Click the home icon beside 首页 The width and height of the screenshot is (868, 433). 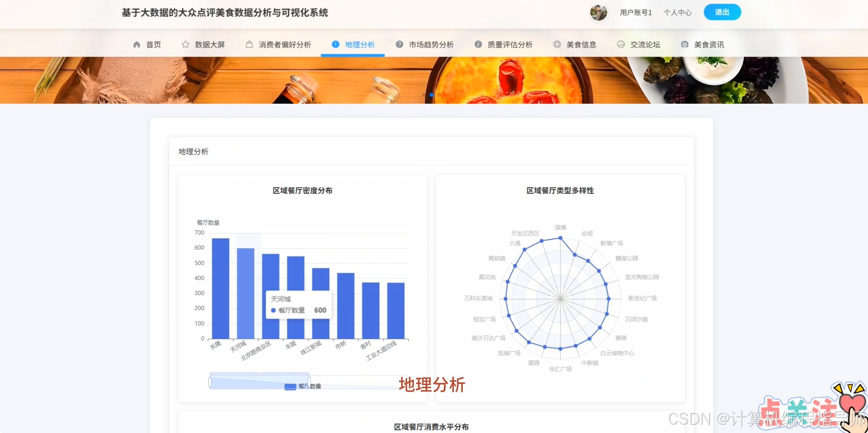pyautogui.click(x=136, y=44)
